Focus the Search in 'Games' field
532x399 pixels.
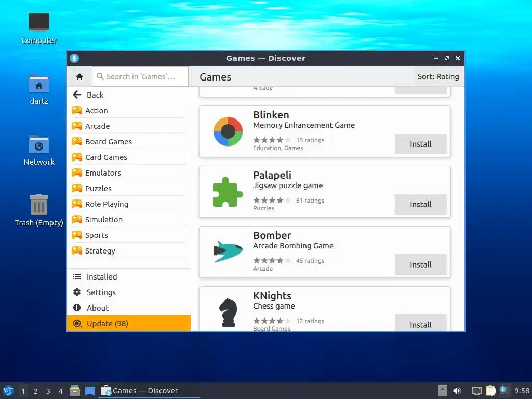[140, 77]
